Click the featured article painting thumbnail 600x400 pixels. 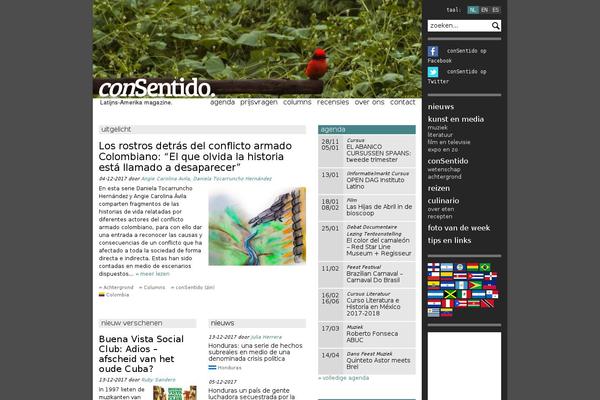click(x=257, y=226)
